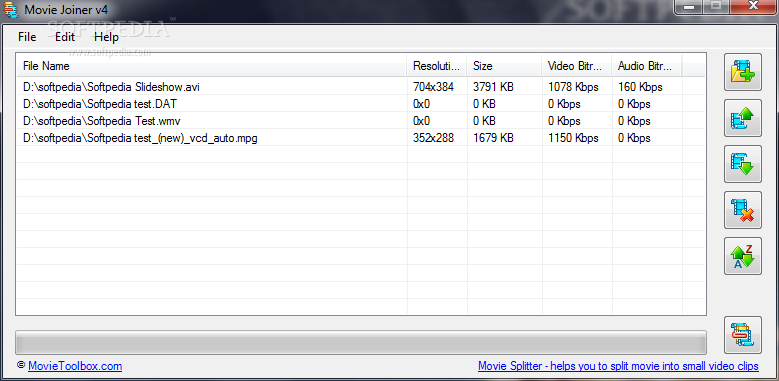
Task: Select the Softpedia Slideshow.avi row
Action: pyautogui.click(x=361, y=87)
